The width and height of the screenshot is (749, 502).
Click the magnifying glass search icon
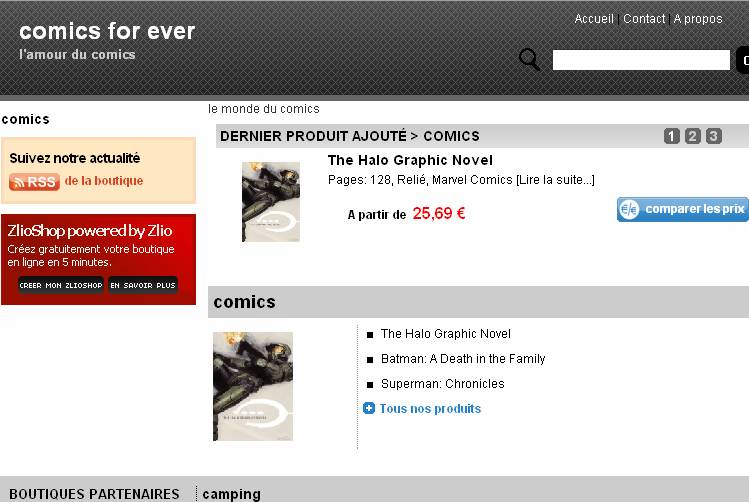529,60
